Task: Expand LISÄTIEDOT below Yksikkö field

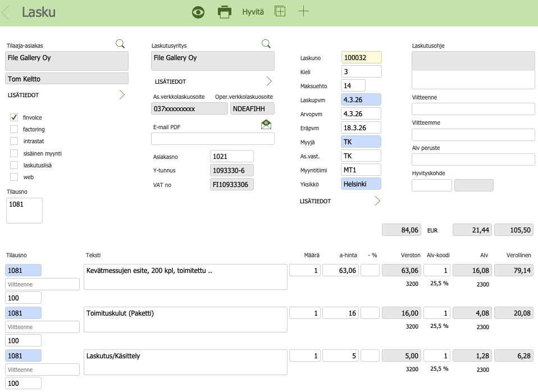Action: tap(377, 201)
